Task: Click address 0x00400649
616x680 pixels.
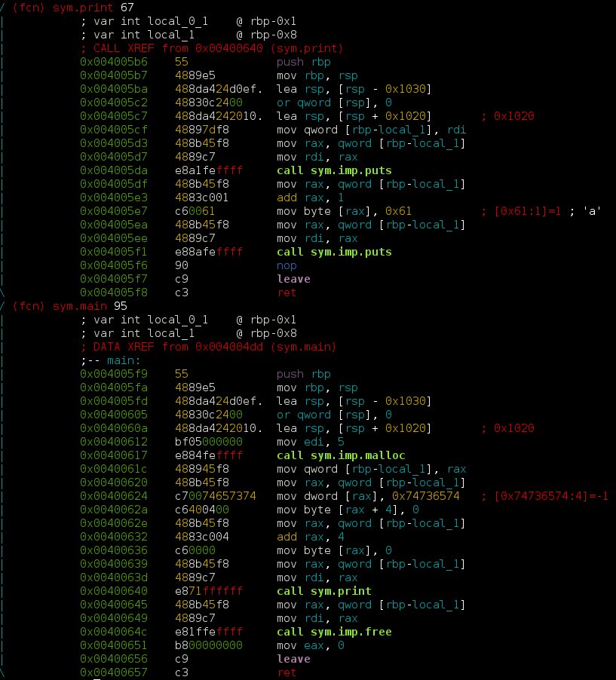Action: pyautogui.click(x=114, y=618)
